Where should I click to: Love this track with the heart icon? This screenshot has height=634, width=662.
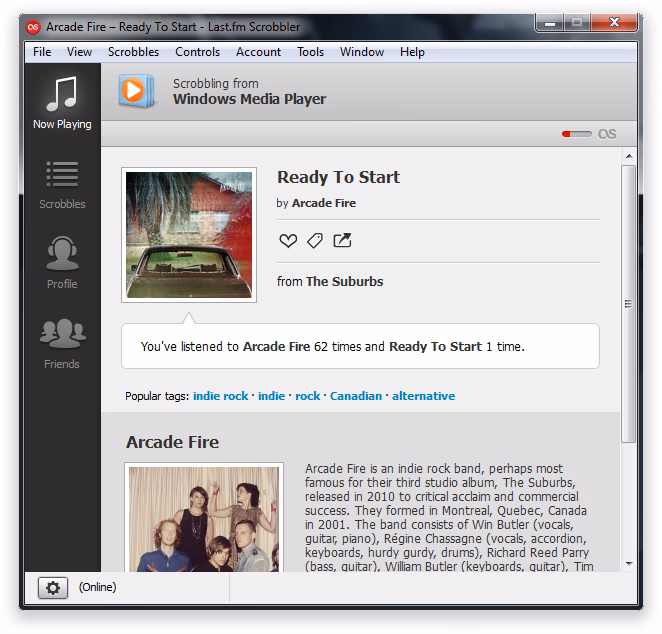point(288,241)
